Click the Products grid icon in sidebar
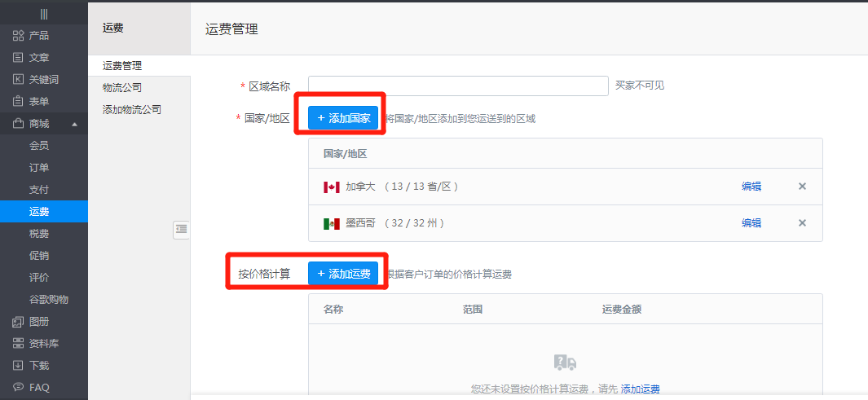868x400 pixels. pyautogui.click(x=18, y=36)
